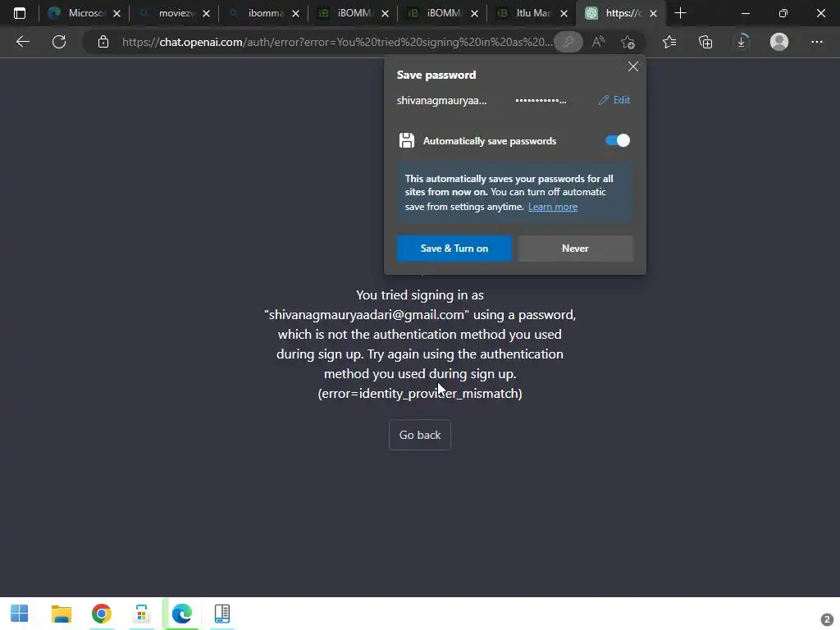Open the Collections icon

tap(705, 42)
